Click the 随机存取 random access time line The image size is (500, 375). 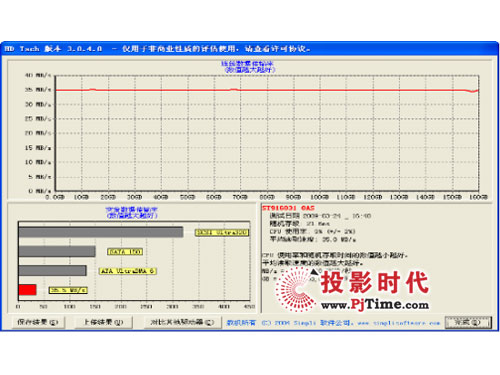(x=299, y=224)
